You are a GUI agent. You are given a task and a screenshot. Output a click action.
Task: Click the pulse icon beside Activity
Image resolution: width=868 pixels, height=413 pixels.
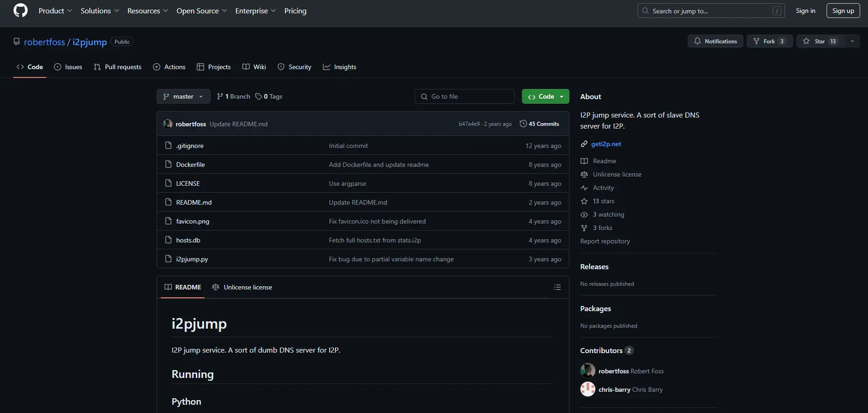point(584,188)
